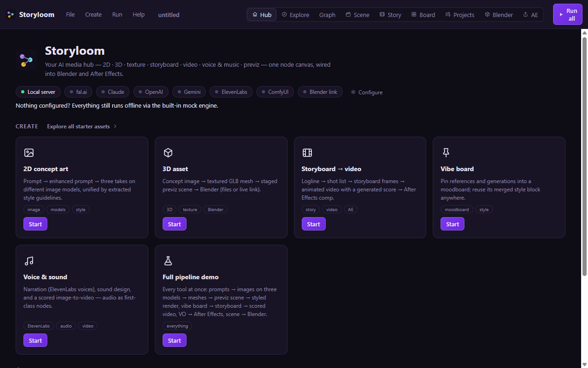Click the 'models' tag on 2D concept art
This screenshot has width=588, height=368.
coord(58,209)
